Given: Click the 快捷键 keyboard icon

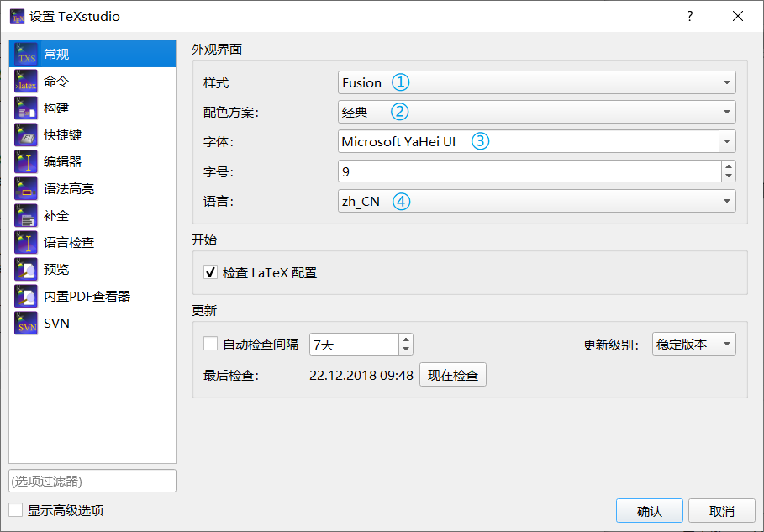Looking at the screenshot, I should click(x=26, y=135).
